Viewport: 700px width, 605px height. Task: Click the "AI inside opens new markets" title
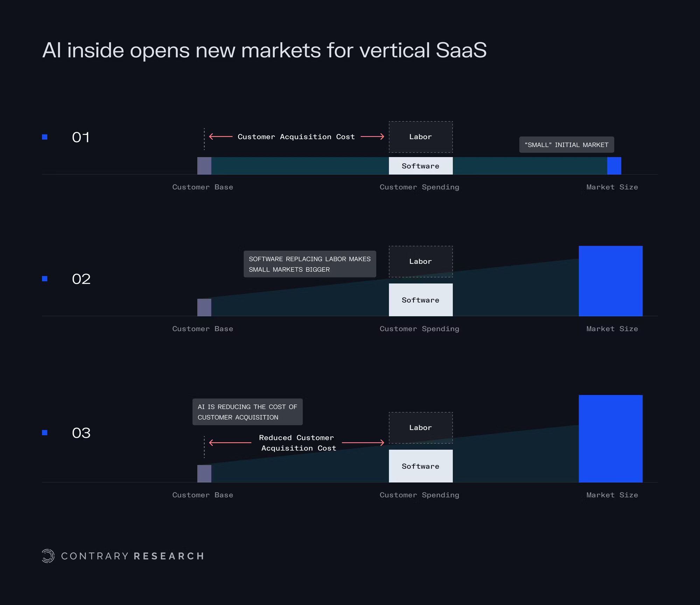click(x=264, y=50)
